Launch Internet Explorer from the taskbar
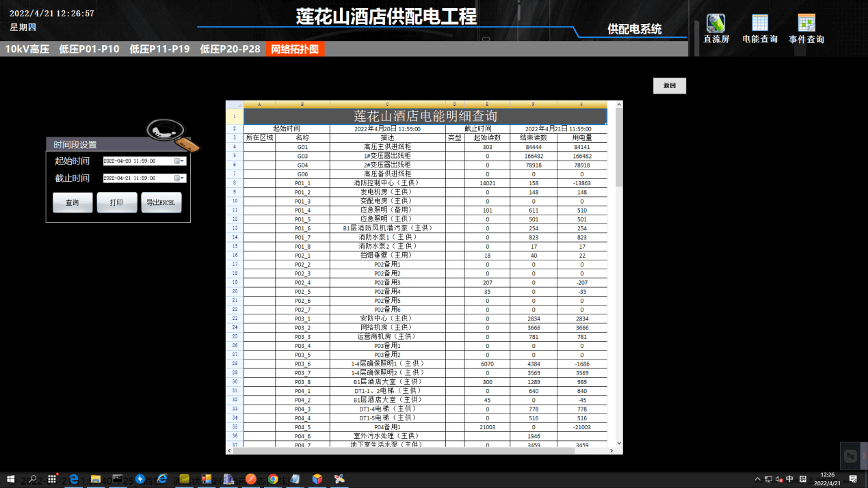 pos(161,479)
